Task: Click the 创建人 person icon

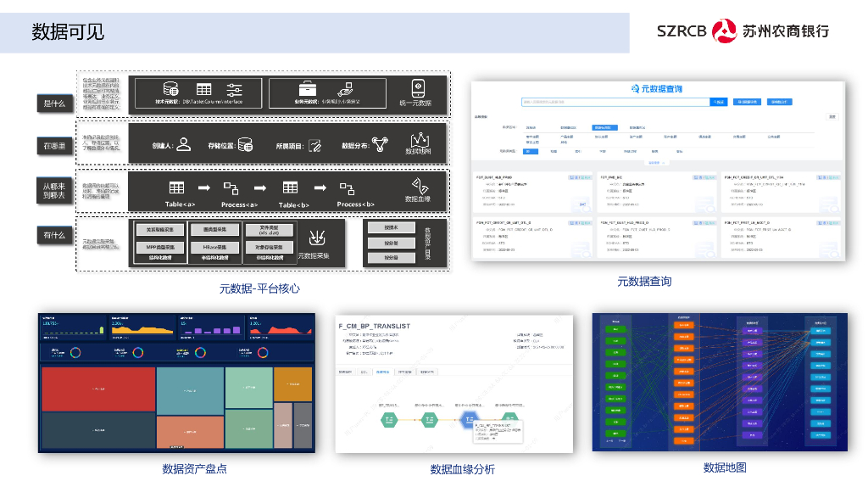Action: coord(184,144)
